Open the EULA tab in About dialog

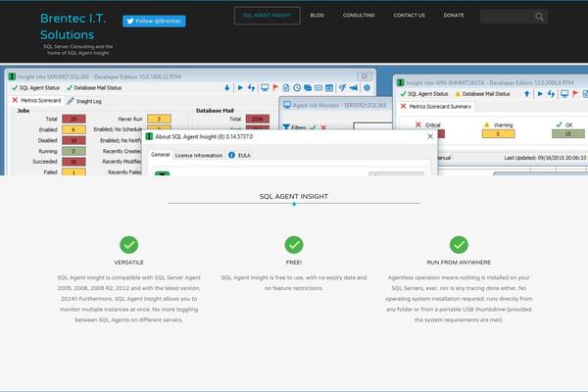(x=239, y=155)
